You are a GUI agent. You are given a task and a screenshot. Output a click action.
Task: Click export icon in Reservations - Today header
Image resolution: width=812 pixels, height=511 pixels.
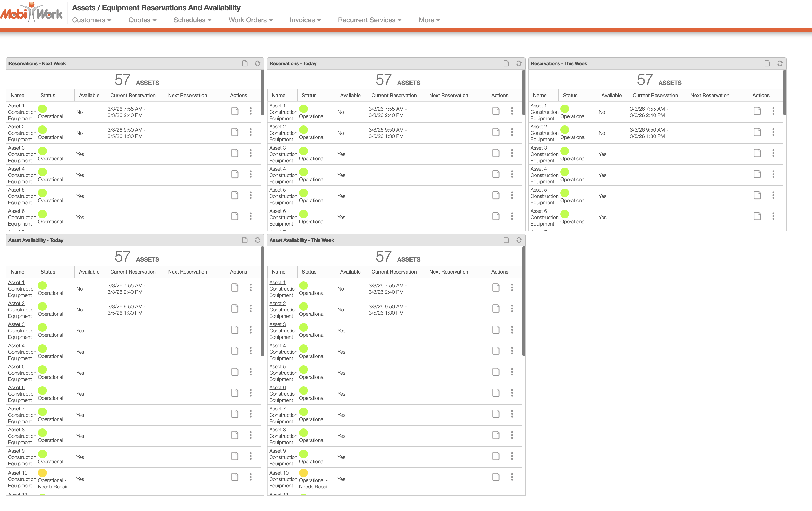(x=506, y=63)
